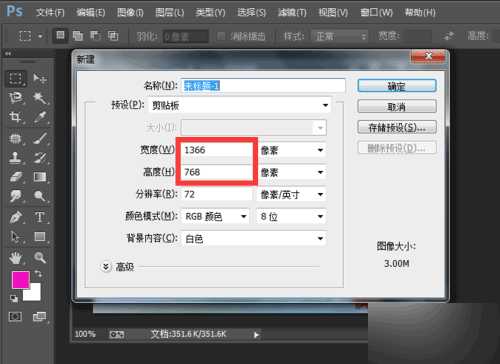Click the width field containing 1366

[217, 150]
